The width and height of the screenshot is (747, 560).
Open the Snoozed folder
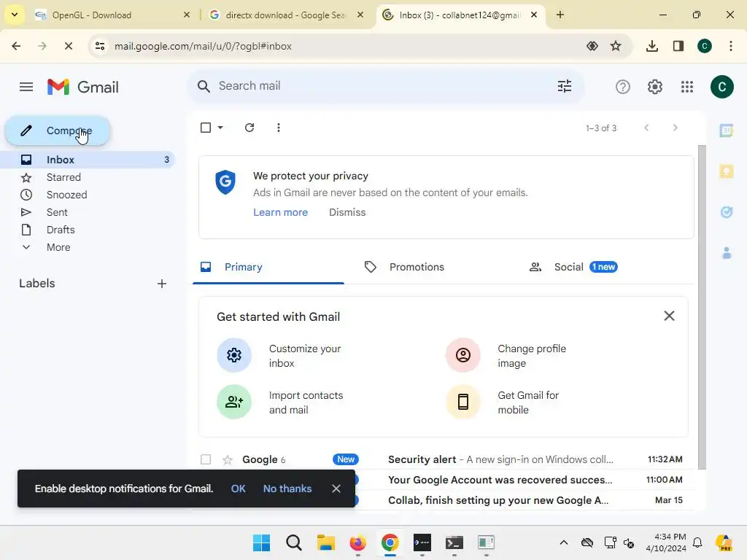88,195
